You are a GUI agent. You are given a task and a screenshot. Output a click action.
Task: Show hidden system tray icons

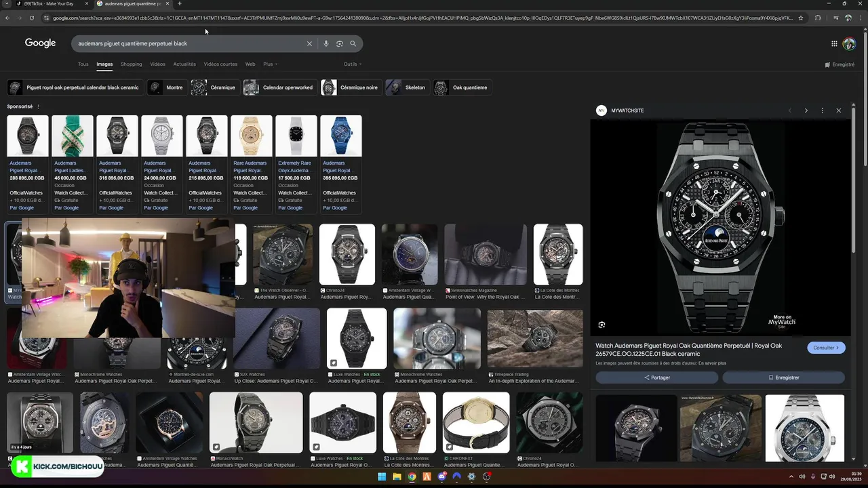[x=791, y=476]
